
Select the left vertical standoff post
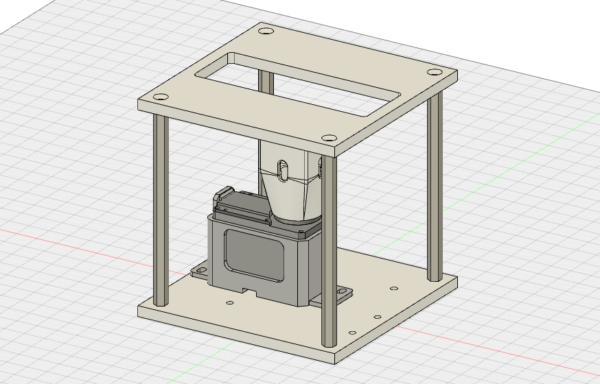pos(161,210)
